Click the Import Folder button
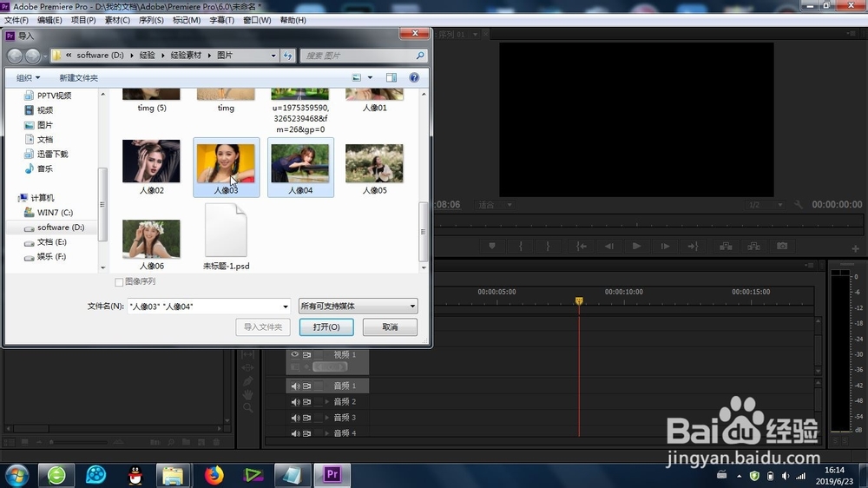Screen dimensions: 868x488 coord(263,326)
